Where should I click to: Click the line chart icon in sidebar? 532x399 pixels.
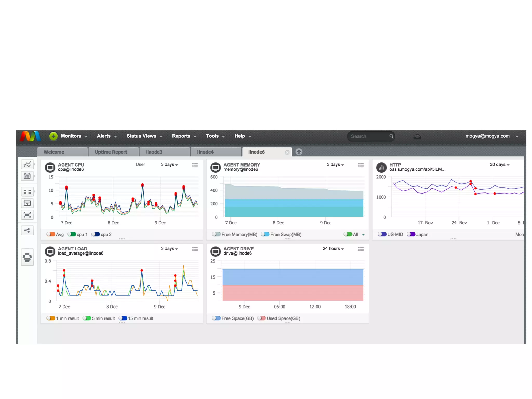coord(27,164)
